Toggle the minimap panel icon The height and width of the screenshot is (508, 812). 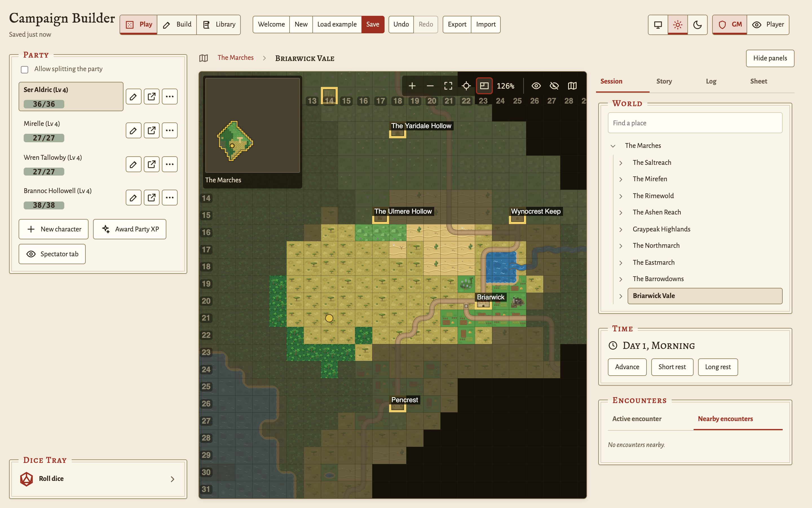(484, 86)
